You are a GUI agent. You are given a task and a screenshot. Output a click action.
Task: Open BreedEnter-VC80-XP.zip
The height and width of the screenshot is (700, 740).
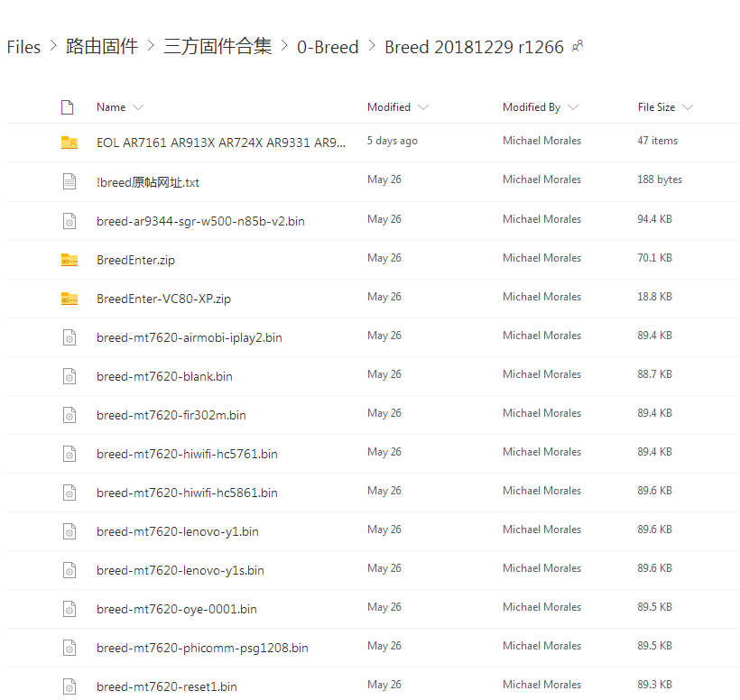(x=163, y=299)
